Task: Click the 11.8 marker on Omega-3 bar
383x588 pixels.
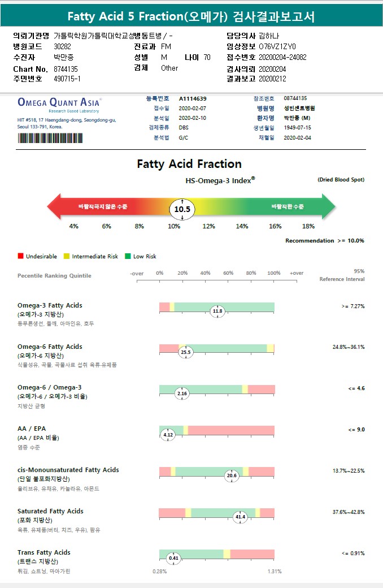Action: pos(217,311)
